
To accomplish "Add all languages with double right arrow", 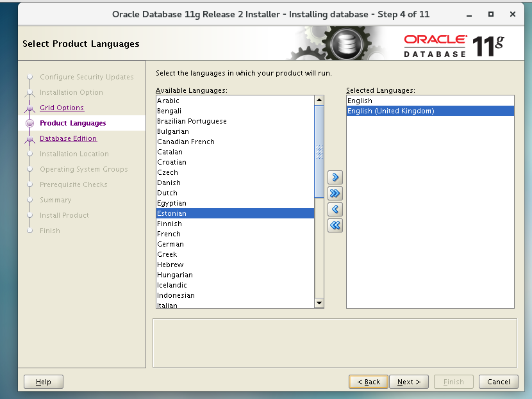I will click(x=335, y=193).
